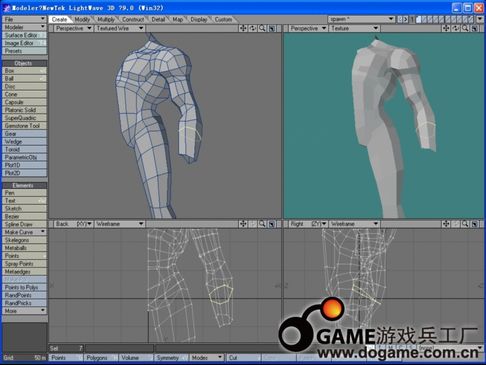486x365 pixels.
Task: Select the Platonic Solid tool
Action: click(x=24, y=110)
